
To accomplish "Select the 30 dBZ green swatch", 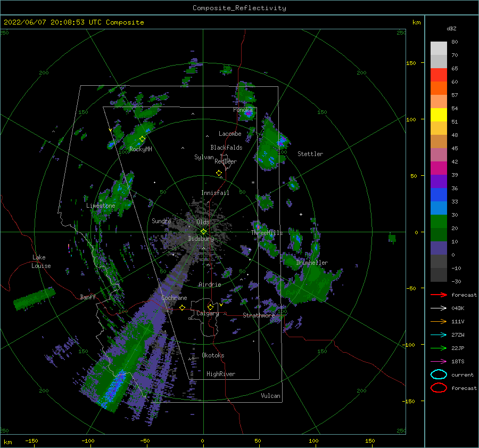I will [x=439, y=221].
